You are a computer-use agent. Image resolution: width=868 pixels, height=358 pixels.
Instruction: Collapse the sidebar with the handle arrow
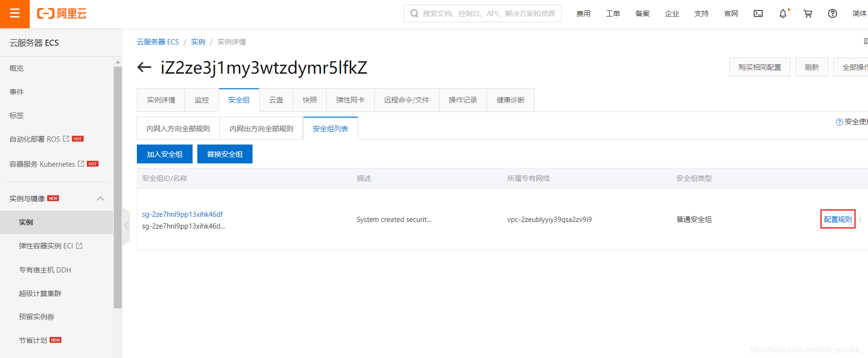click(x=126, y=226)
